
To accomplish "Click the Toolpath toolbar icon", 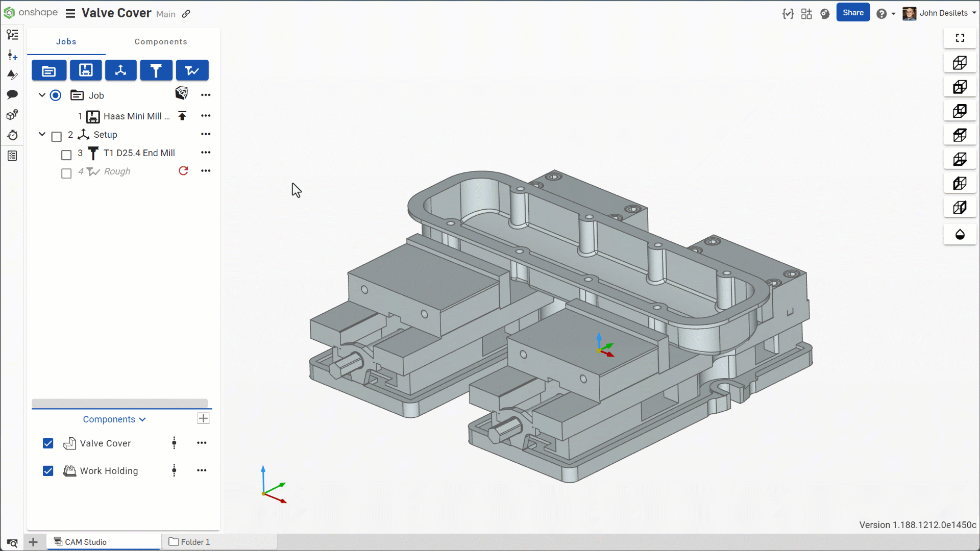I will point(192,70).
